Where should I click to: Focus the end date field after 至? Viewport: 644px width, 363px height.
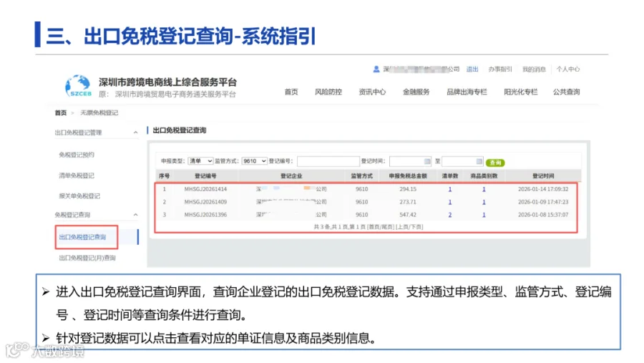(462, 161)
